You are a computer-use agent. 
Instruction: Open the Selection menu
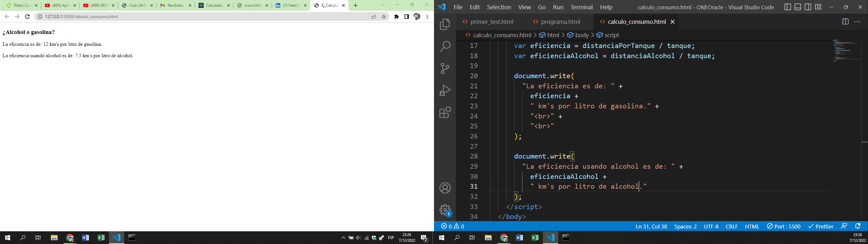pyautogui.click(x=499, y=7)
